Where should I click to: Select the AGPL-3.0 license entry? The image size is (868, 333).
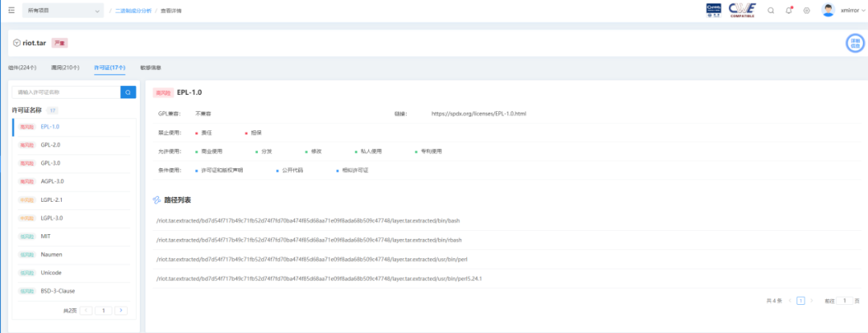pyautogui.click(x=52, y=181)
